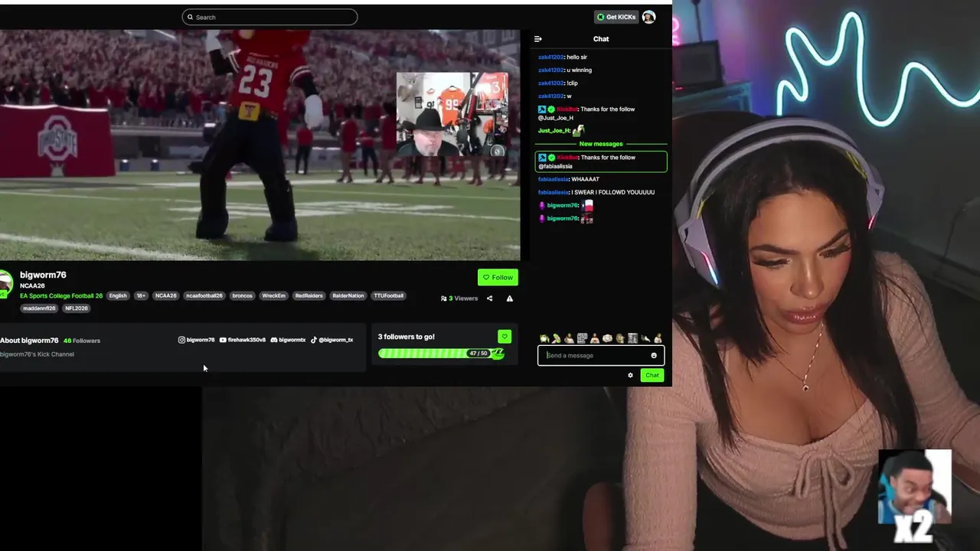Click the search box at top
This screenshot has height=551, width=980.
269,17
